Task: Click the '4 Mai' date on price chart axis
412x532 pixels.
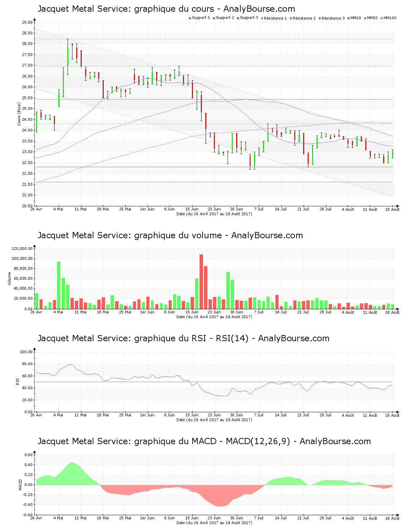Action: pos(58,209)
